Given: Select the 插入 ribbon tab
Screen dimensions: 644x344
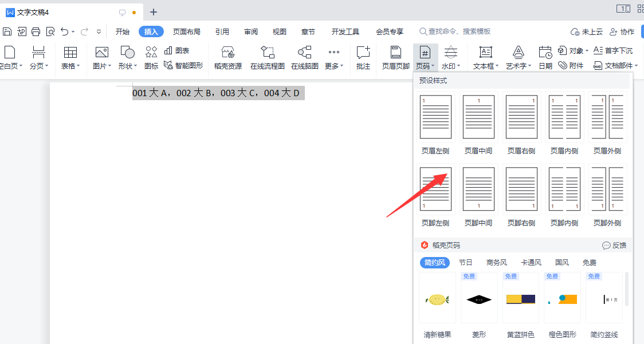Looking at the screenshot, I should coord(151,31).
